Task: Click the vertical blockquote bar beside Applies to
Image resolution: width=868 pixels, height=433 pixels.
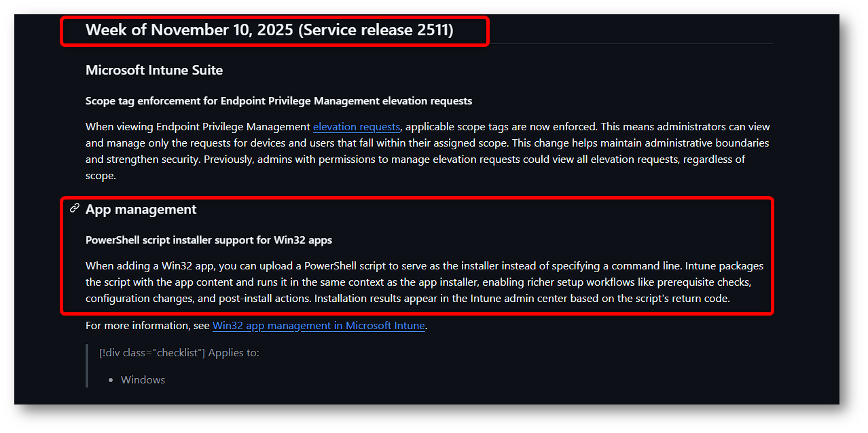Action: tap(88, 366)
